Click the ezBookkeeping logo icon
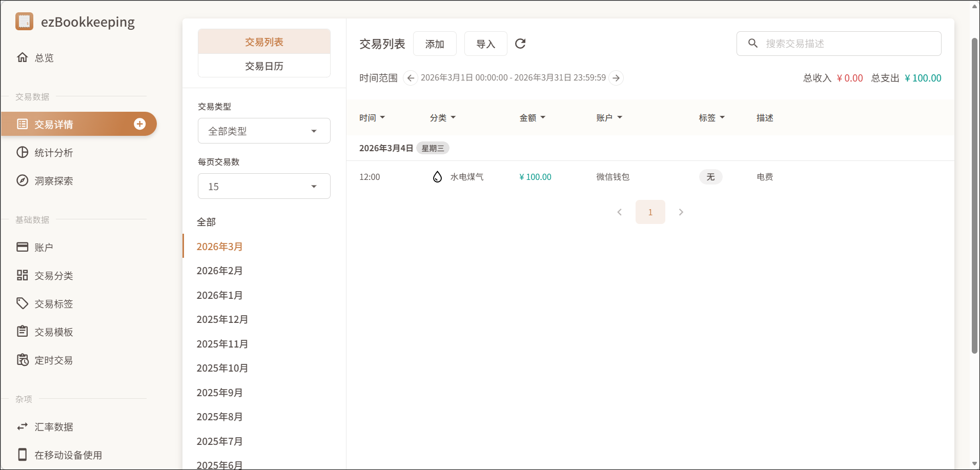Viewport: 980px width, 470px height. pos(24,22)
